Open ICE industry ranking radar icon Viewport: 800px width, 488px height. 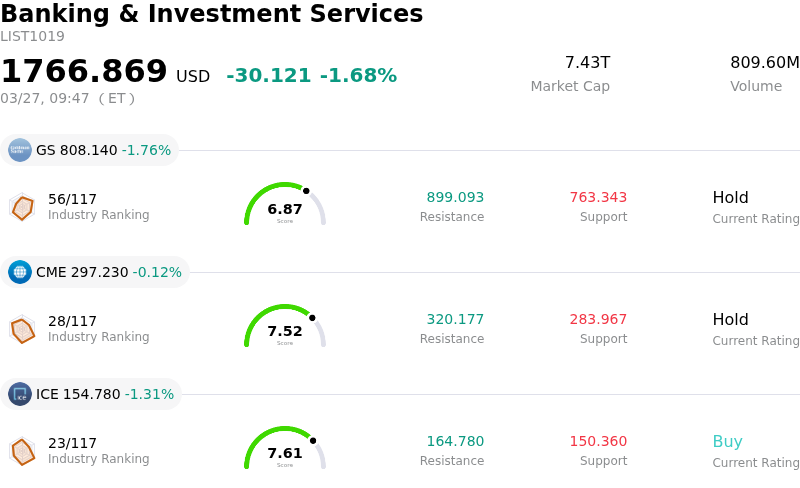click(x=22, y=451)
